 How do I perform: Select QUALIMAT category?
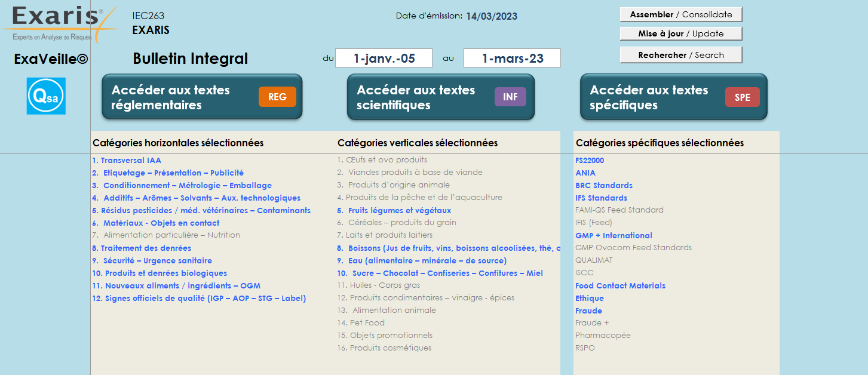[x=594, y=260]
